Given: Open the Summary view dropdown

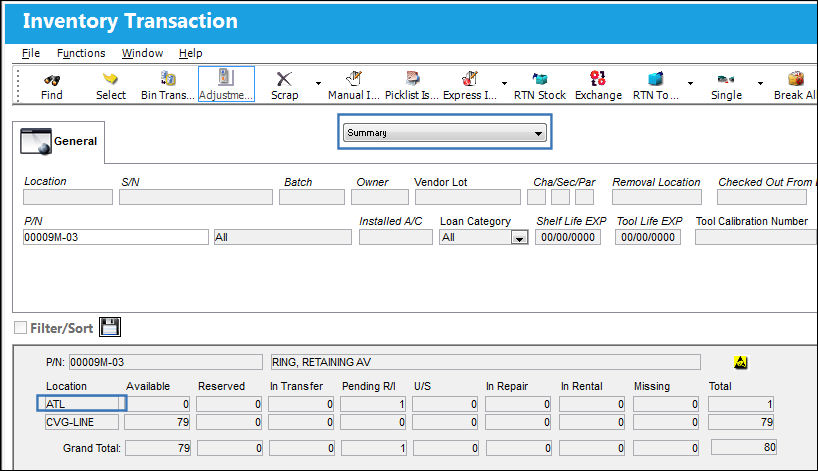Looking at the screenshot, I should click(x=444, y=133).
